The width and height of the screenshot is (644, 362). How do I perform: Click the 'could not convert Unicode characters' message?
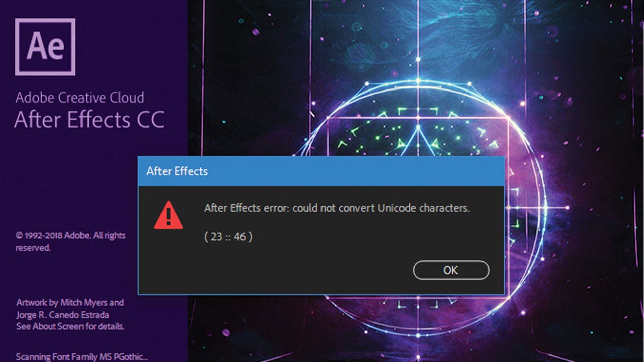(x=337, y=208)
